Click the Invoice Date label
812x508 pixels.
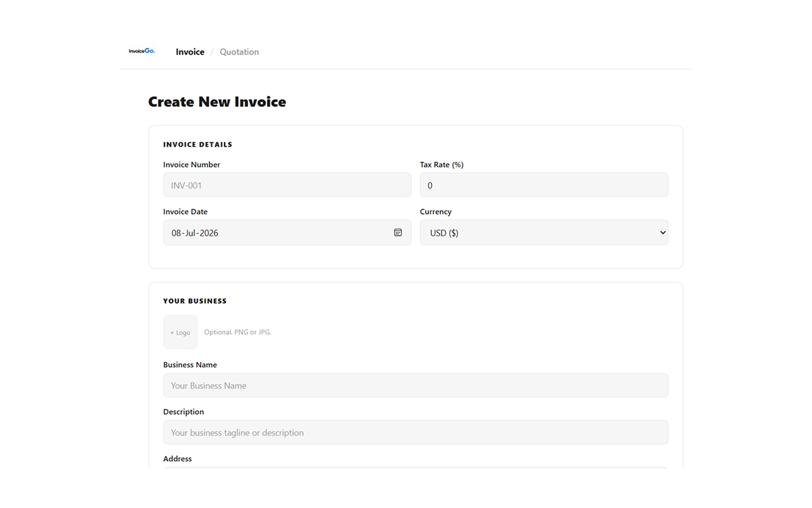coord(185,211)
